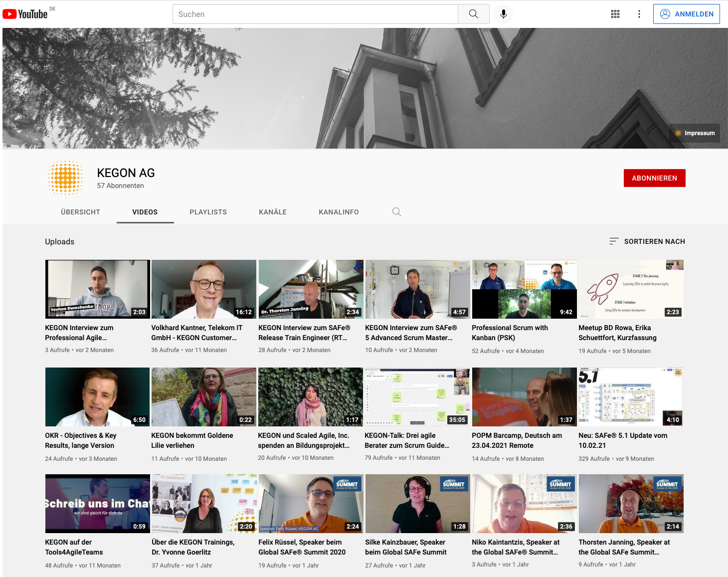Open title 'Thorsten Janning, Speaker at the Global'
This screenshot has width=728, height=577.
[624, 547]
